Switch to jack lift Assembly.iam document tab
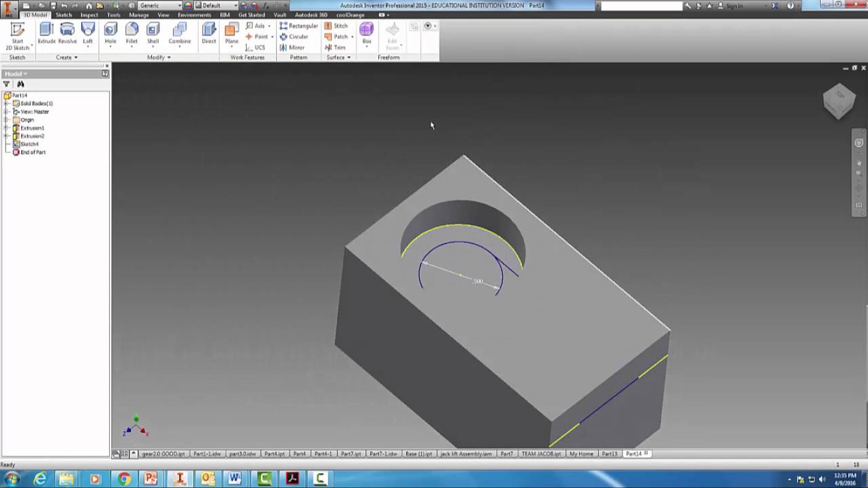 (466, 453)
